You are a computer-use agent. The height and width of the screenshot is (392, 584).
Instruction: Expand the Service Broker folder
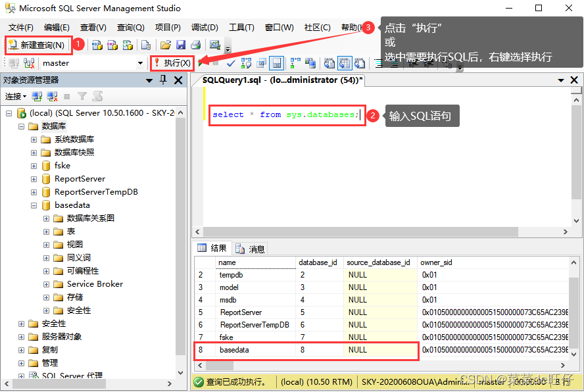[x=46, y=284]
